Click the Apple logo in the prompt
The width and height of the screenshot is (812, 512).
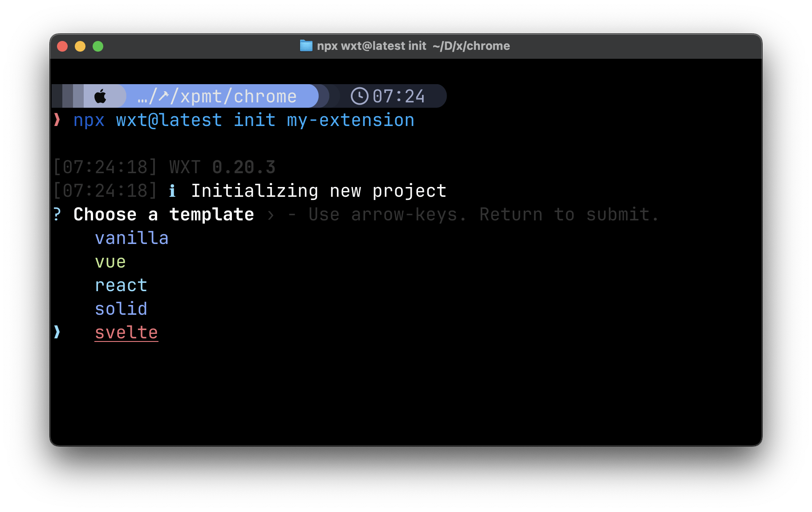point(101,96)
